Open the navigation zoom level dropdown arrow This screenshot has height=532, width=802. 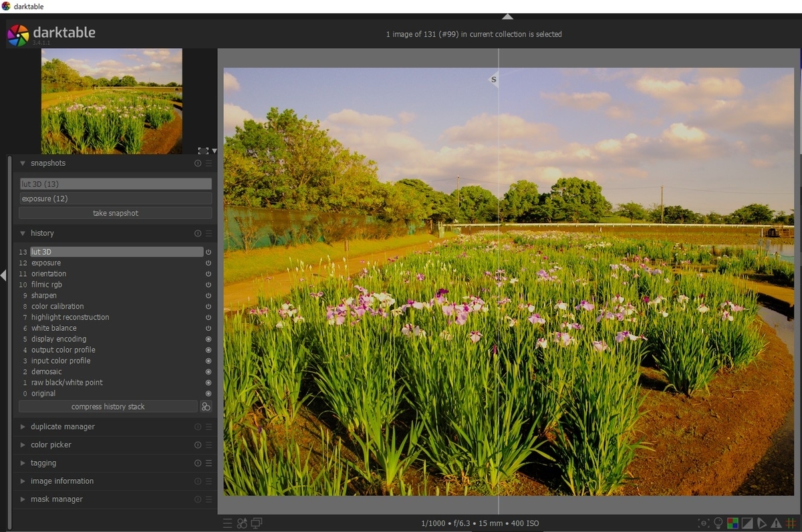[214, 151]
